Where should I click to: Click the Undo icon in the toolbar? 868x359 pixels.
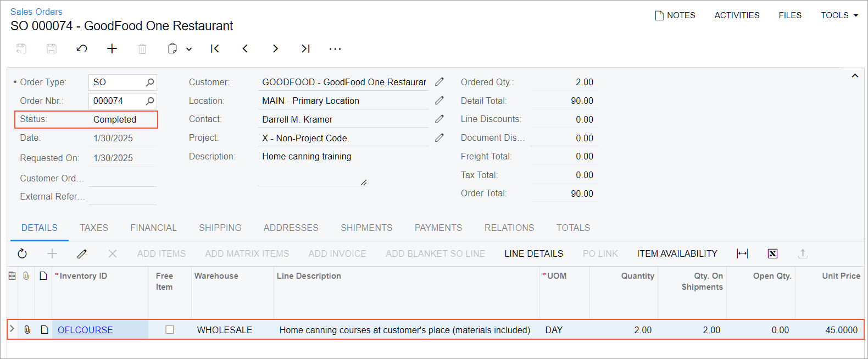(x=82, y=49)
